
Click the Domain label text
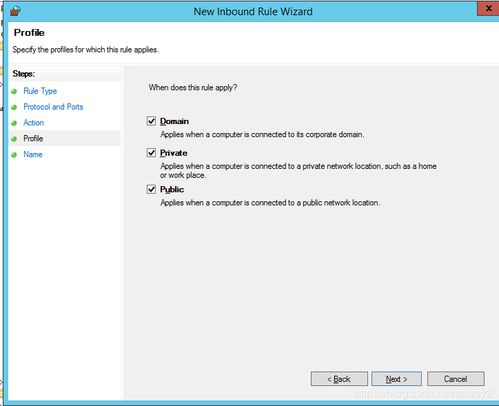[x=174, y=121]
